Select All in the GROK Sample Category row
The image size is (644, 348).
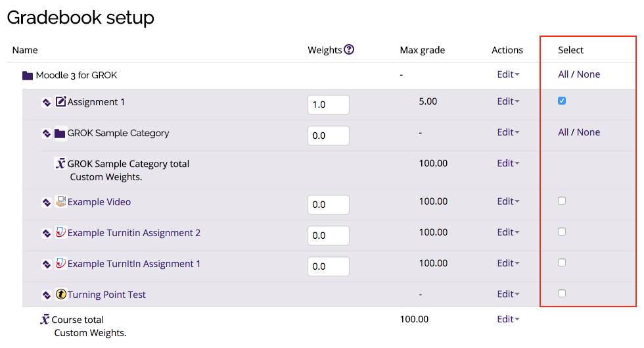point(563,132)
